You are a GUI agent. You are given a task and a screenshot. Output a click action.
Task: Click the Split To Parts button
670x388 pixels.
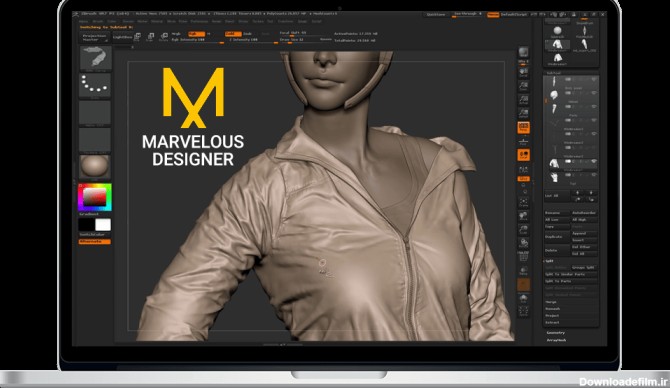570,281
